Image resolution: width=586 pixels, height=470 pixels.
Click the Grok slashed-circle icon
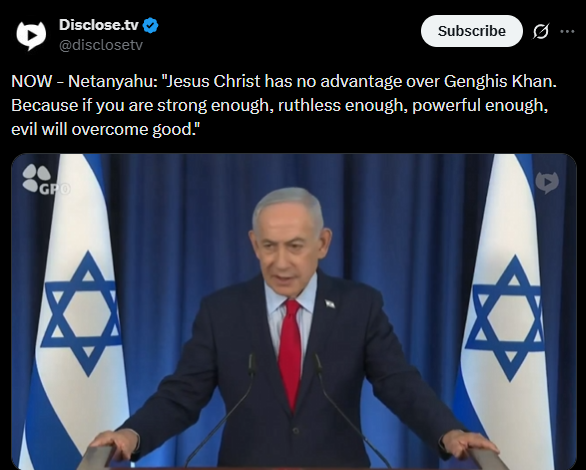(541, 31)
